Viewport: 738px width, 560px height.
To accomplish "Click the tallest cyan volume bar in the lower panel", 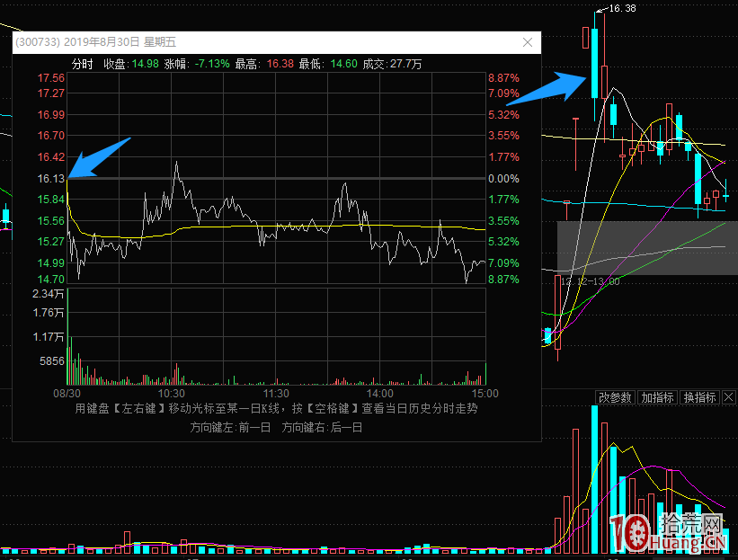I will click(594, 479).
